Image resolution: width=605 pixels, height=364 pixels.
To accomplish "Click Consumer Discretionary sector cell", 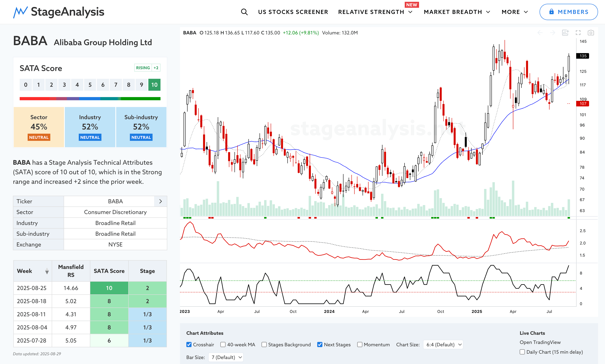I will pos(115,212).
